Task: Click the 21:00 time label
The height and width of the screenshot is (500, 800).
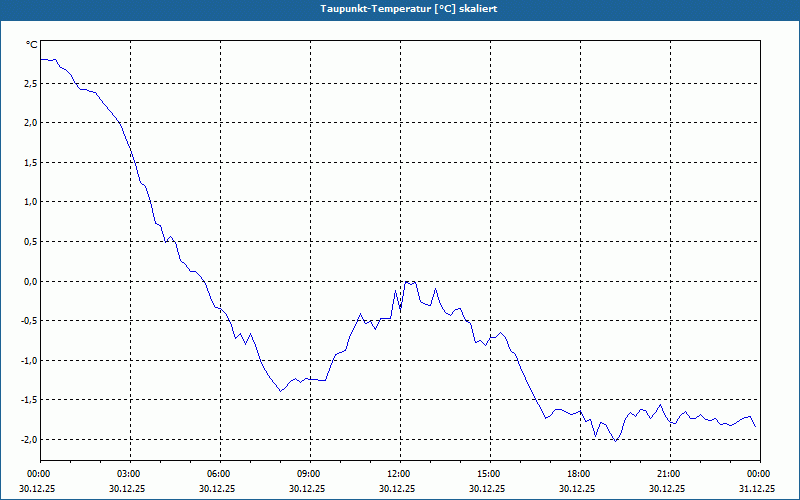Action: pos(670,474)
